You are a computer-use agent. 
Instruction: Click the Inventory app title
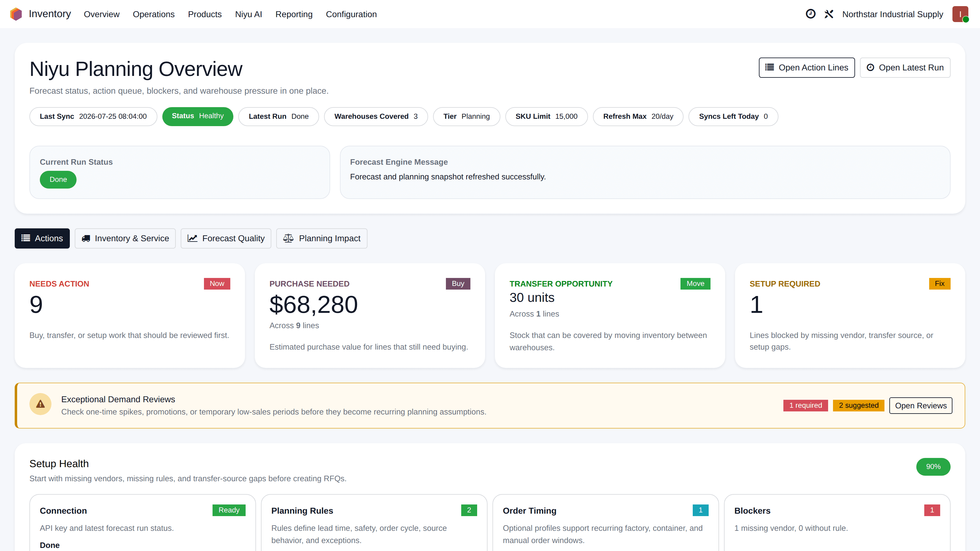[x=50, y=14]
